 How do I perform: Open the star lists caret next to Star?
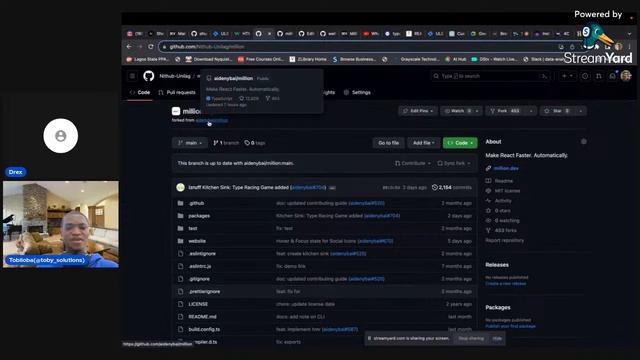[581, 111]
